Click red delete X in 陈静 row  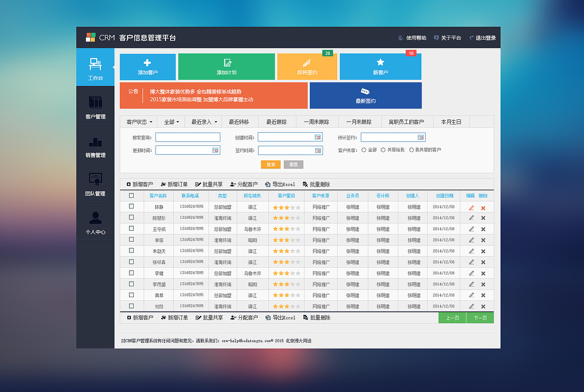click(x=483, y=208)
